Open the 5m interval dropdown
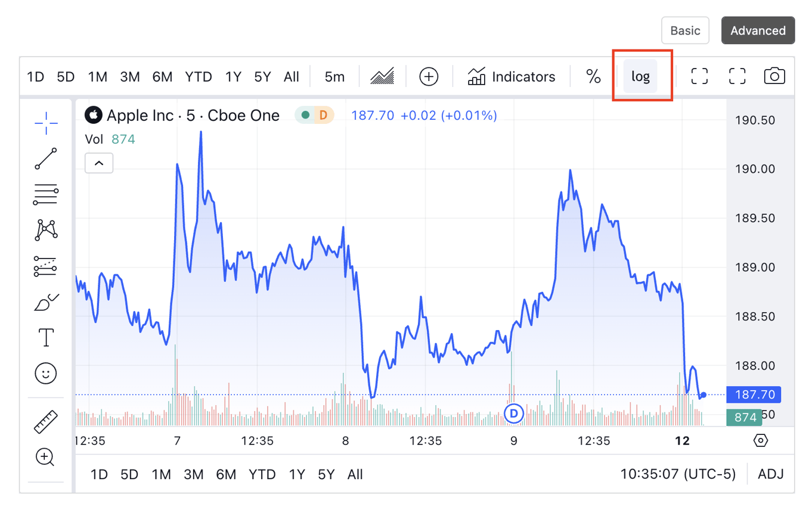This screenshot has height=507, width=812. tap(335, 77)
